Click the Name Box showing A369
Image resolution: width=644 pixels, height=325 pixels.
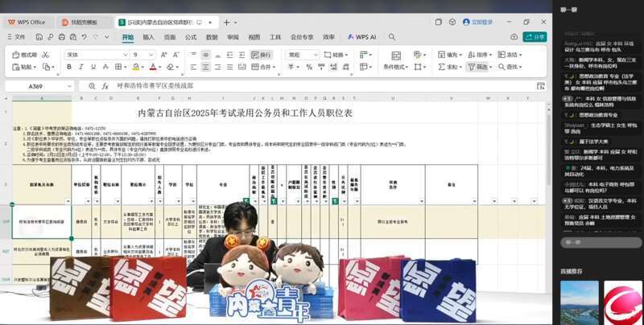click(38, 86)
